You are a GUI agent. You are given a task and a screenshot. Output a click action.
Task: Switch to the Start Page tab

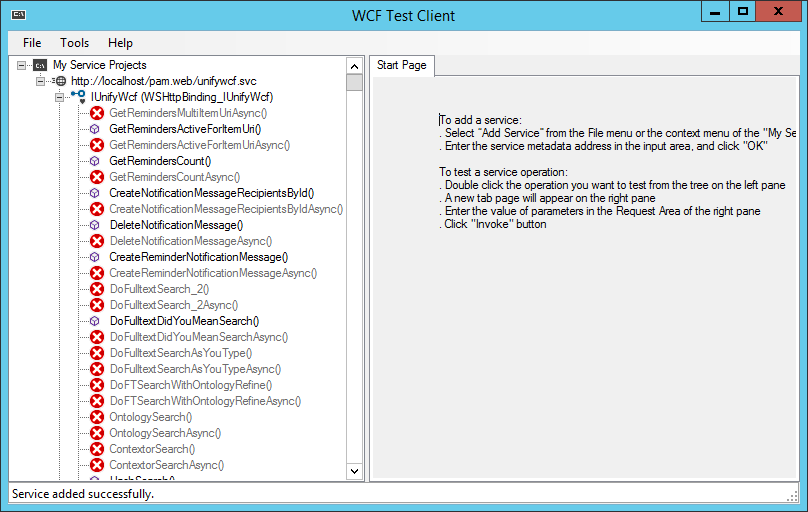(401, 65)
